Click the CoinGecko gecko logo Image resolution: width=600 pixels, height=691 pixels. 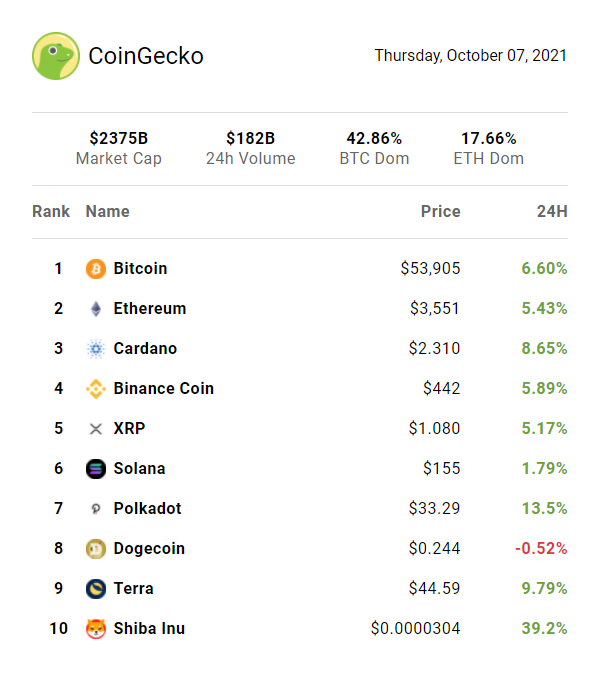click(56, 56)
